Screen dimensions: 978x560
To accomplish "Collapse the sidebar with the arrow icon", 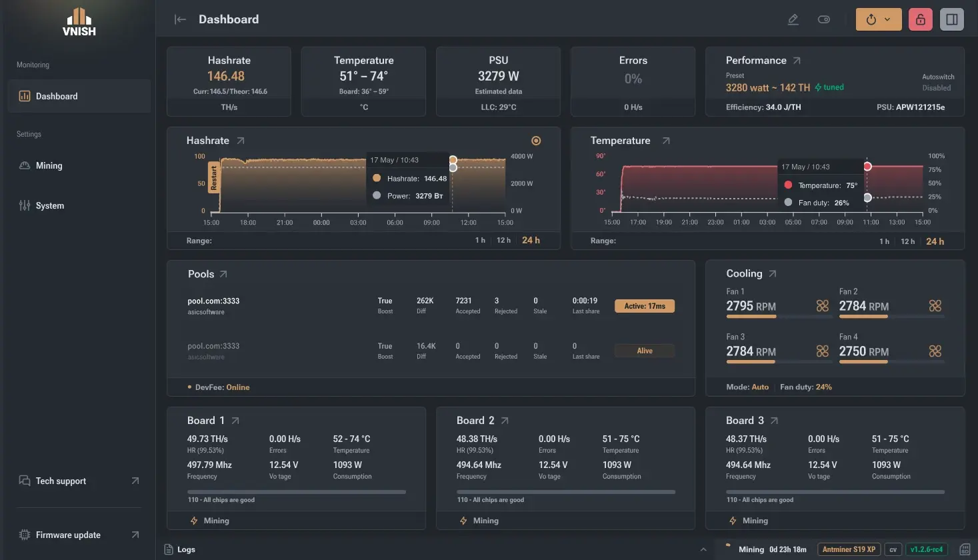I will click(x=180, y=19).
